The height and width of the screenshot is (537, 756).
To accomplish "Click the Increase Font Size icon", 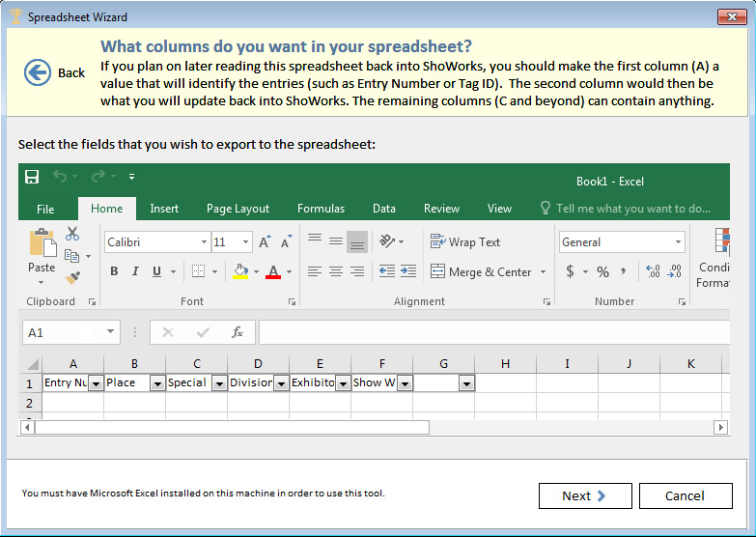I will click(265, 242).
